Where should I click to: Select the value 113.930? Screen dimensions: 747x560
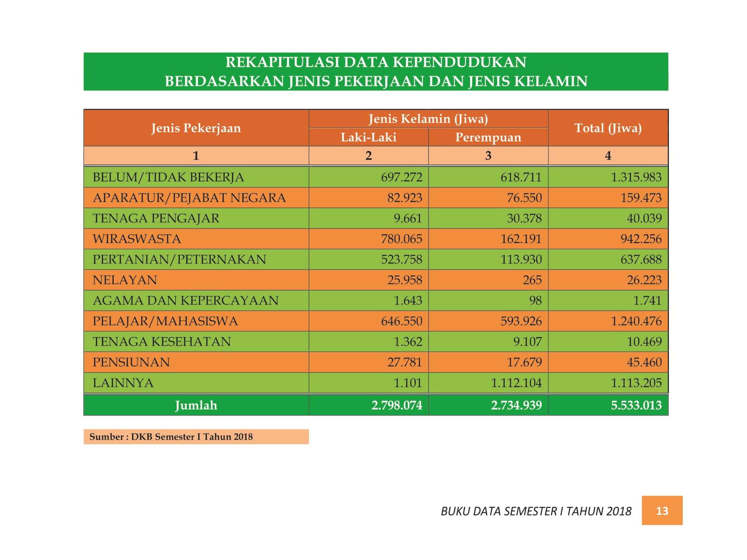click(521, 259)
